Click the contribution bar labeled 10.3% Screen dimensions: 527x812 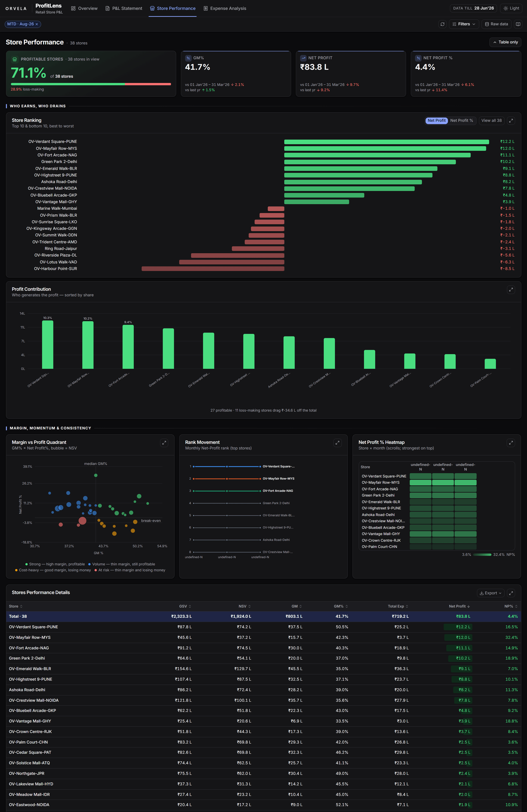coord(47,345)
